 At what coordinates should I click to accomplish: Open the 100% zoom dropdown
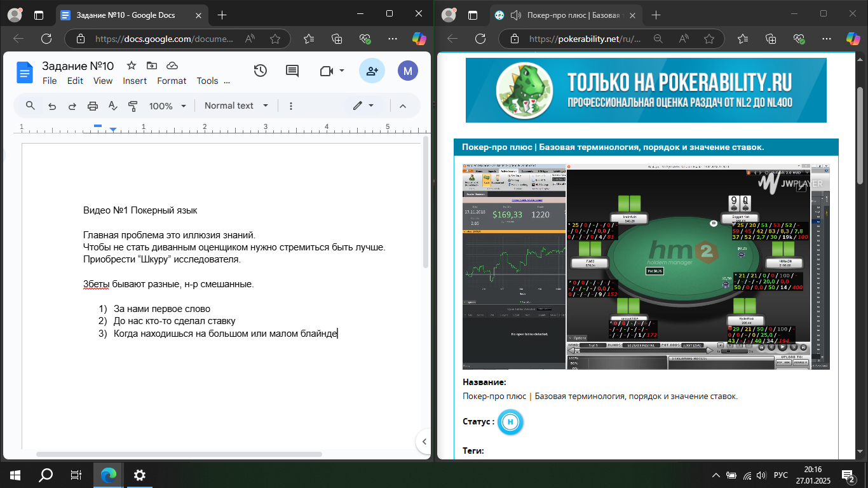click(x=167, y=106)
